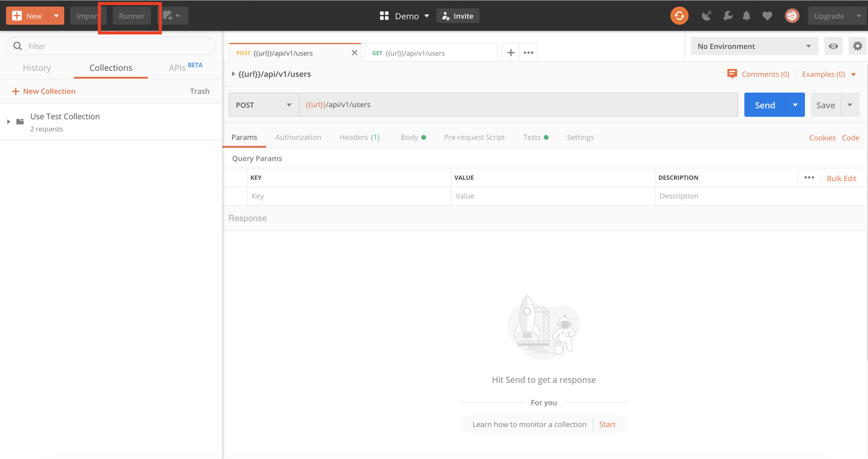The height and width of the screenshot is (459, 868).
Task: Create a New Collection
Action: [x=44, y=91]
